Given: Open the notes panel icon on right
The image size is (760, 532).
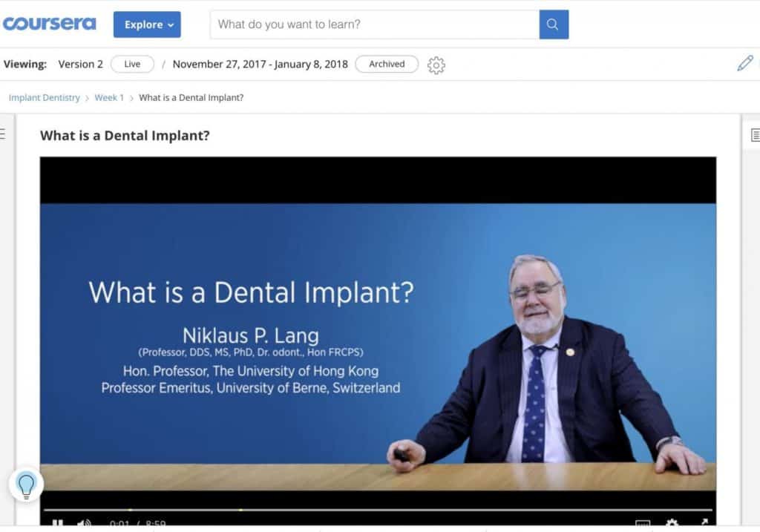Looking at the screenshot, I should point(755,135).
